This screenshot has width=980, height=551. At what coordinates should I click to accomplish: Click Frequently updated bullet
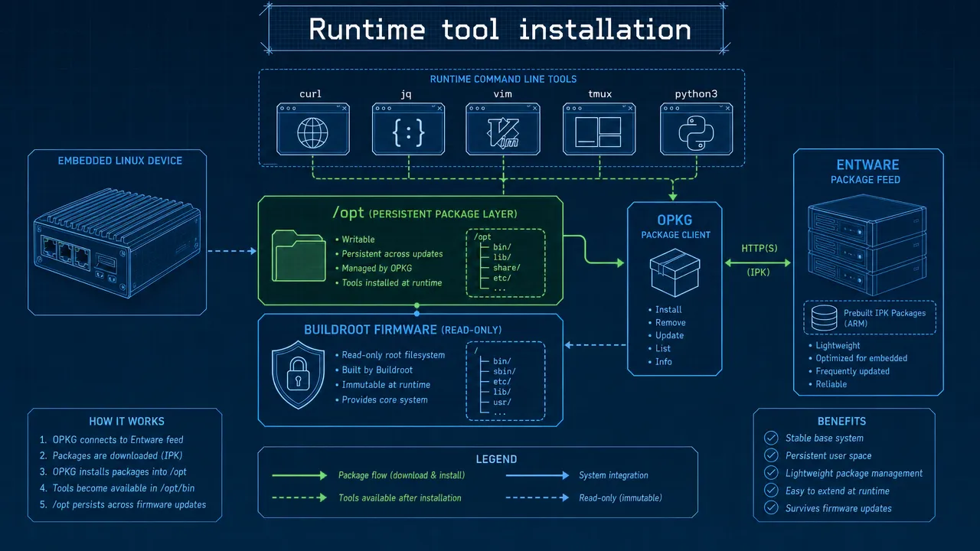click(x=852, y=371)
